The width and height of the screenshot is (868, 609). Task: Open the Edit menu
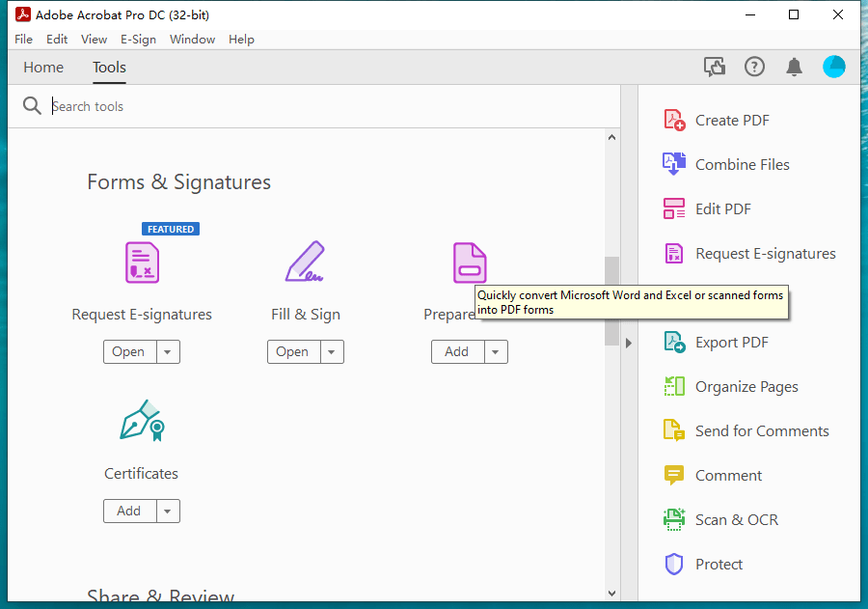pos(57,40)
